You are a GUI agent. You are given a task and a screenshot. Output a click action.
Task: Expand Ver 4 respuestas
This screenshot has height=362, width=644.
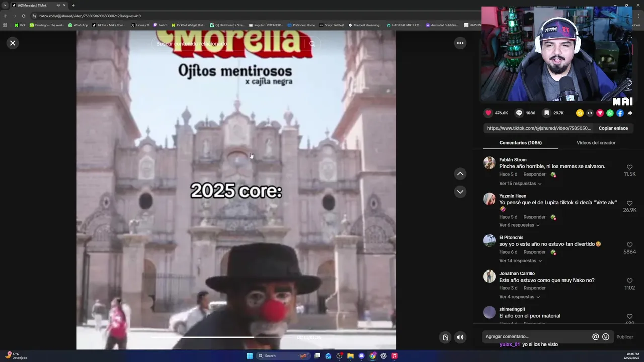(x=519, y=297)
